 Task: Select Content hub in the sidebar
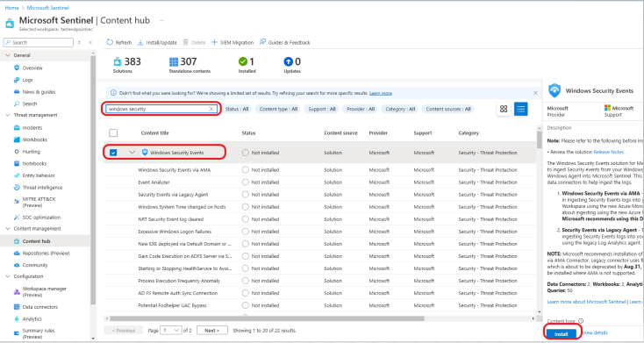36,240
